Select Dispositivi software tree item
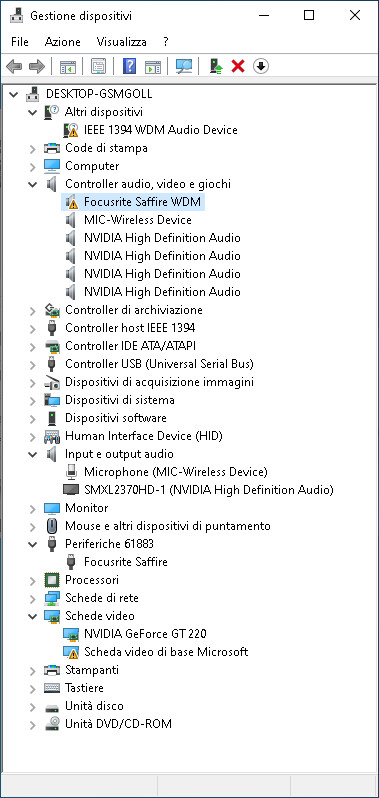Viewport: 379px width, 798px height. pyautogui.click(x=115, y=418)
